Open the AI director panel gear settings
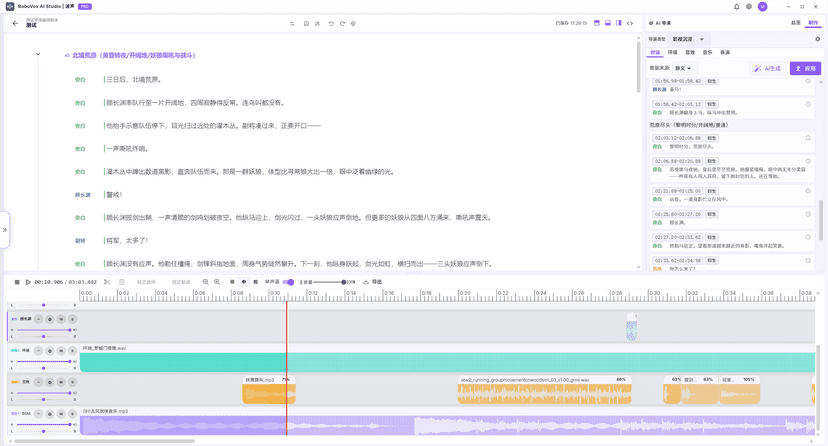 (817, 40)
